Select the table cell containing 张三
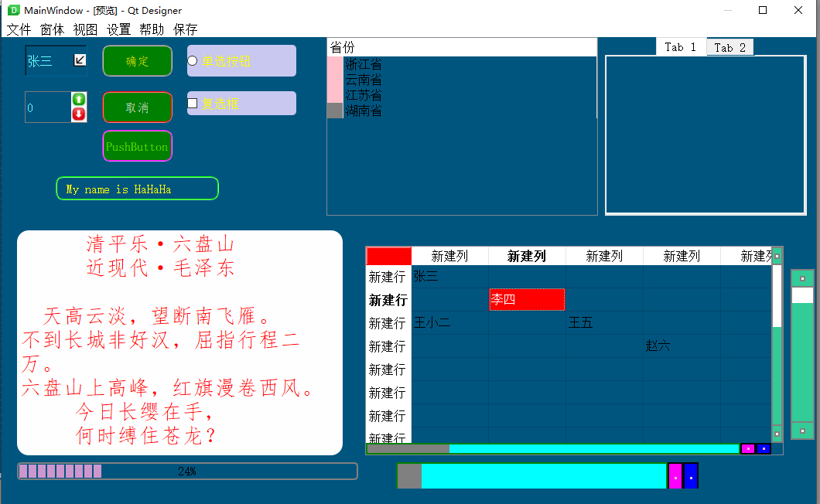The width and height of the screenshot is (820, 504). (449, 277)
